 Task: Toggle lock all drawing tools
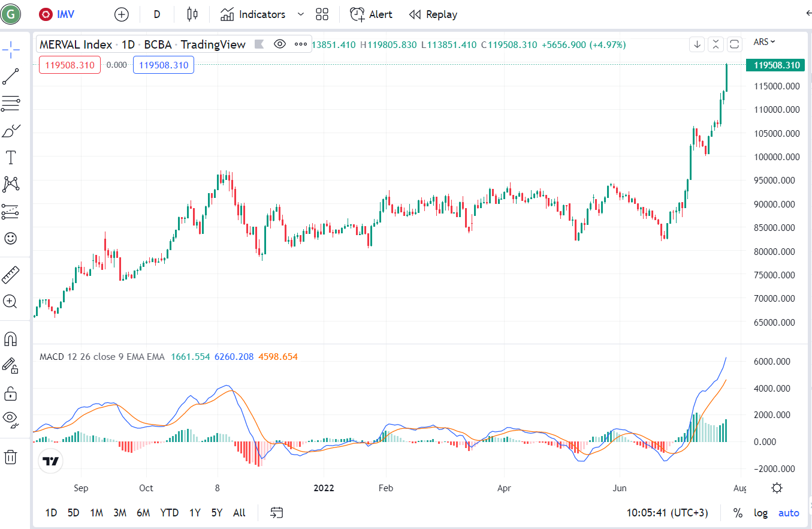coord(10,393)
